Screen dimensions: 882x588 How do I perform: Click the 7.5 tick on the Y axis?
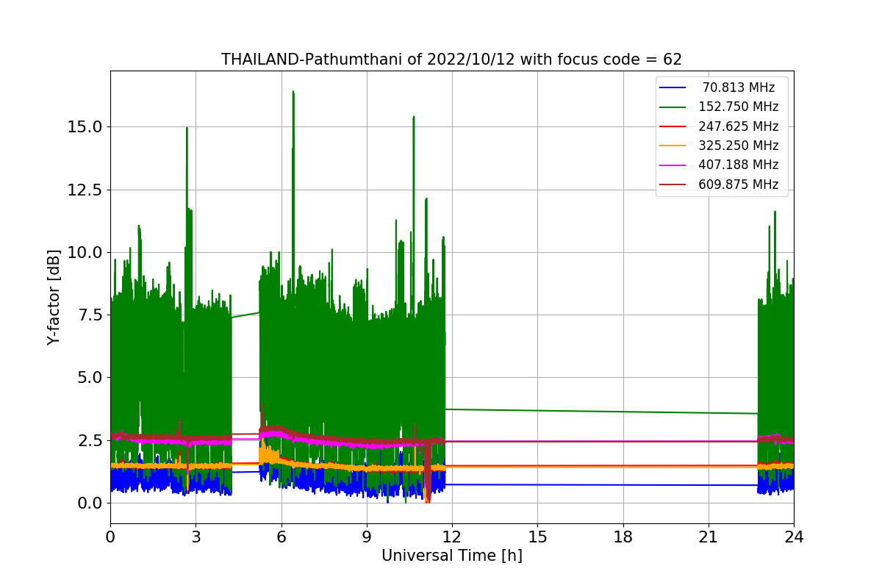[x=91, y=315]
